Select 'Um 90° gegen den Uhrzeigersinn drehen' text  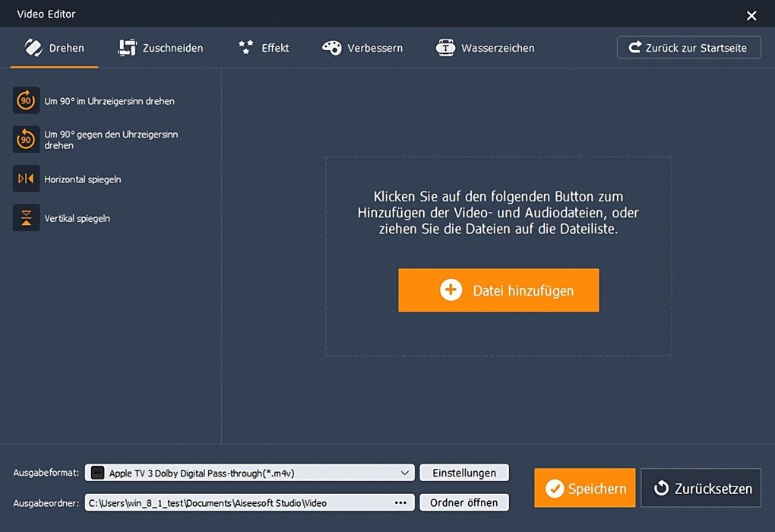click(x=111, y=140)
